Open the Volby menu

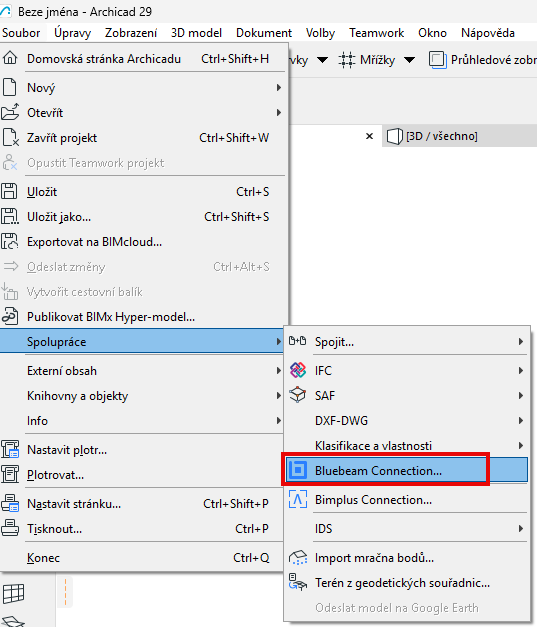point(320,33)
